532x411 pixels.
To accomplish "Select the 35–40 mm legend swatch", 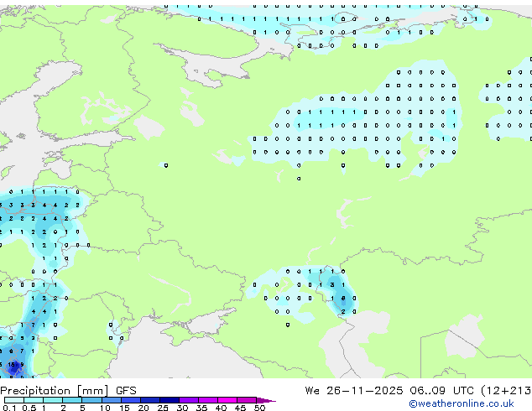I will tap(207, 400).
